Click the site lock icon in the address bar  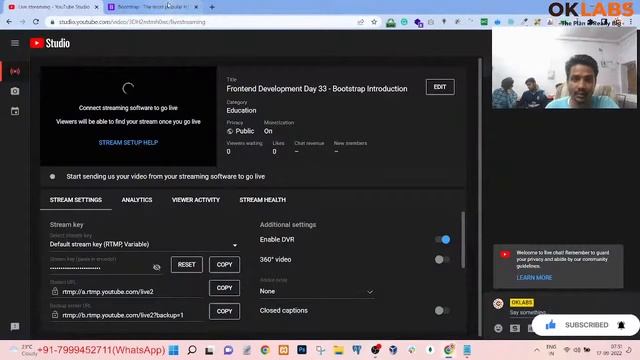point(52,22)
